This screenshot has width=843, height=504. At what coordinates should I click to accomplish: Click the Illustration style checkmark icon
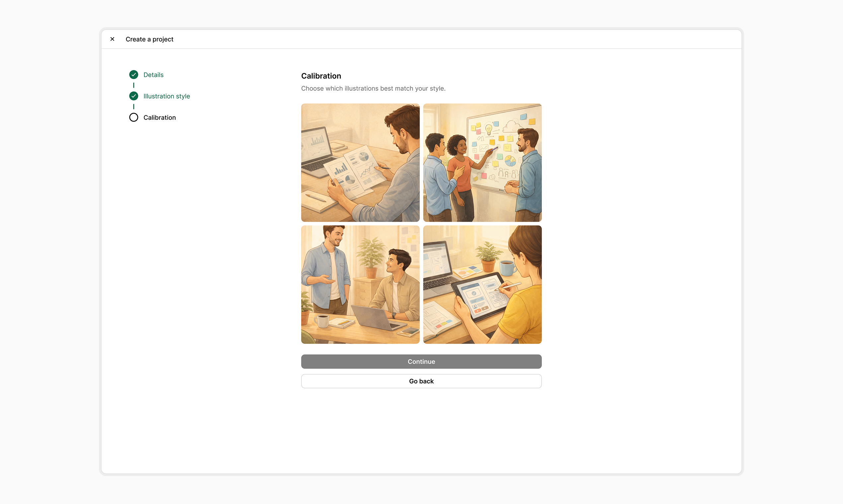click(x=134, y=96)
